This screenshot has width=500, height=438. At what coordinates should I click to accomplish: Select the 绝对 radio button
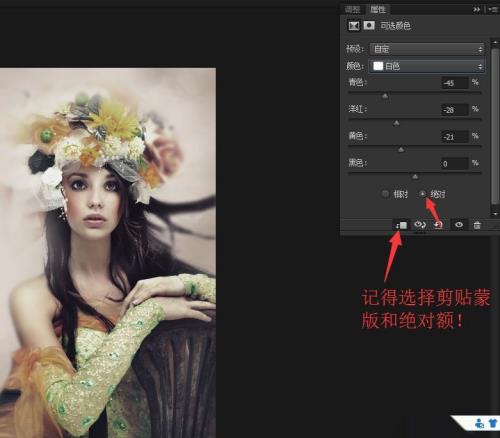click(423, 194)
